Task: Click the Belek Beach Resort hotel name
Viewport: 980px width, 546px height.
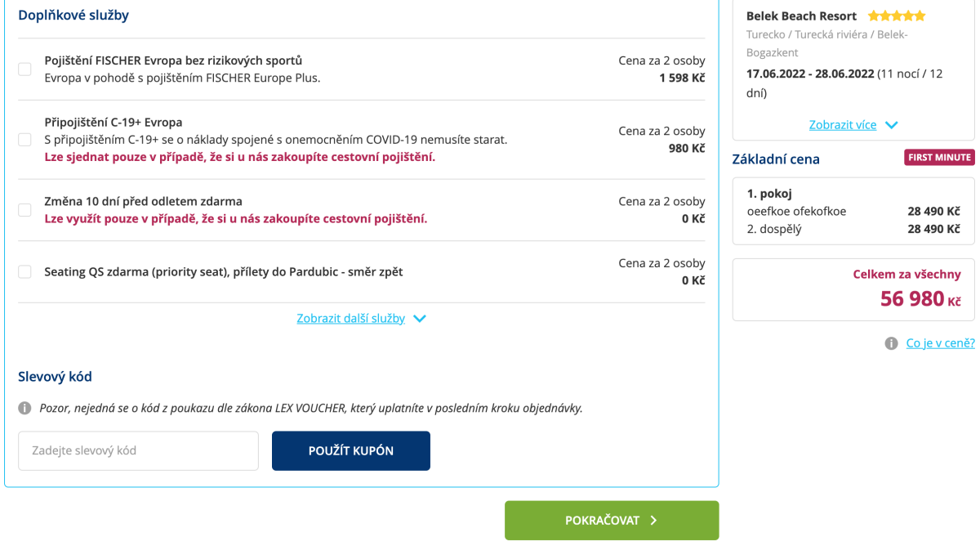Action: pos(801,16)
